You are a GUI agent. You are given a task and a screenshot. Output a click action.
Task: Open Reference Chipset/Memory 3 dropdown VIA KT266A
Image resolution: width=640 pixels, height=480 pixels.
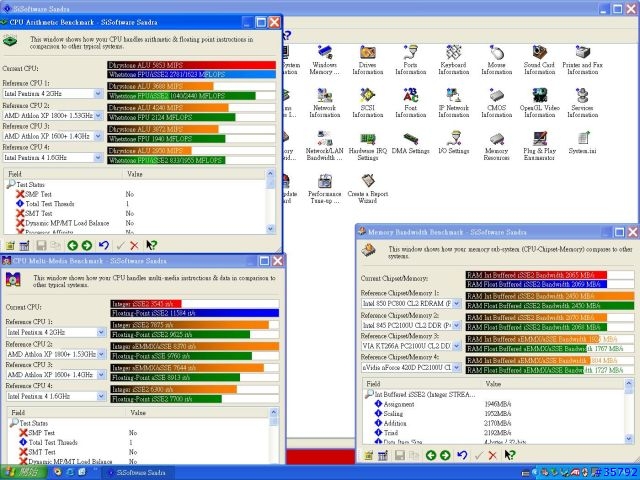click(456, 346)
